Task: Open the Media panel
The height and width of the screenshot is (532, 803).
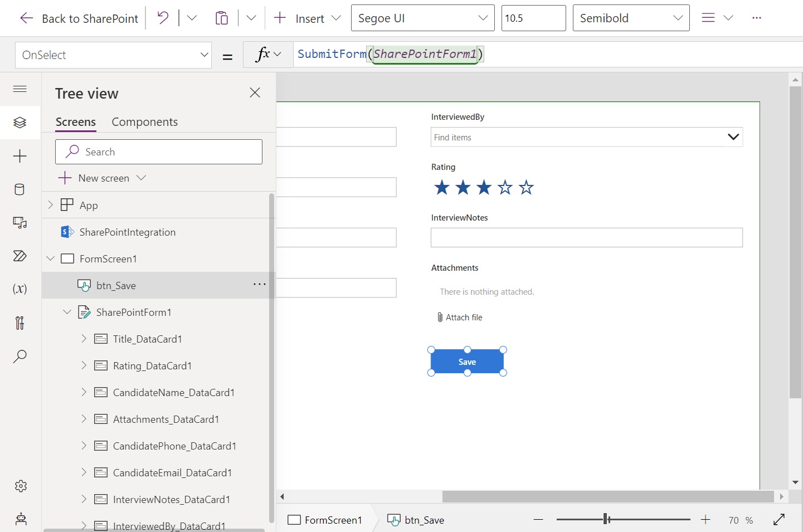Action: click(20, 223)
